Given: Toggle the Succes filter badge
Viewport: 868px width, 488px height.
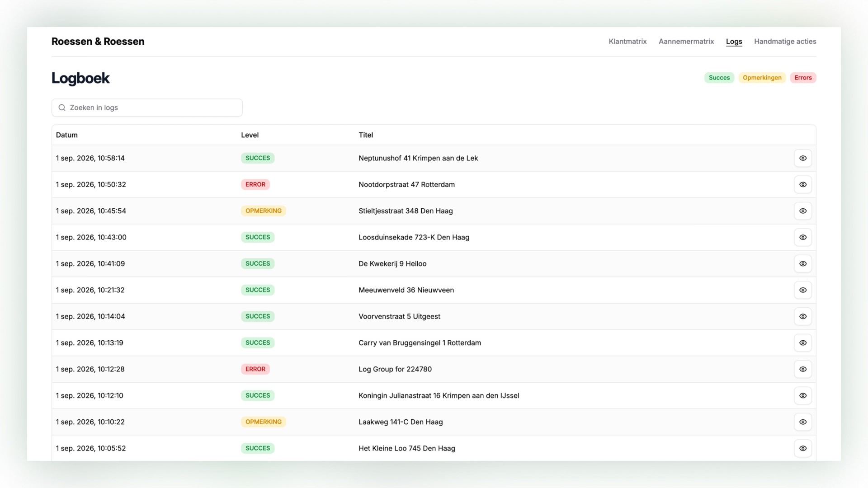Looking at the screenshot, I should (719, 78).
